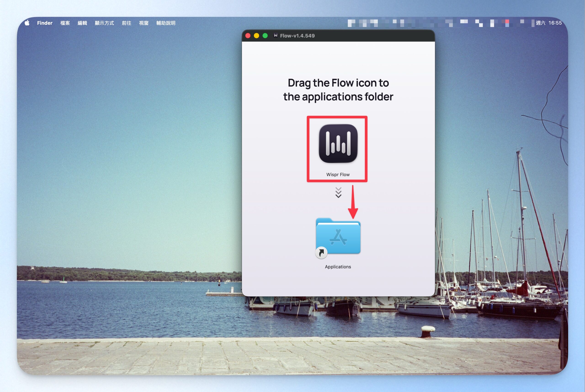The height and width of the screenshot is (392, 585).
Task: Click the green zoom button on Flow window
Action: point(265,36)
